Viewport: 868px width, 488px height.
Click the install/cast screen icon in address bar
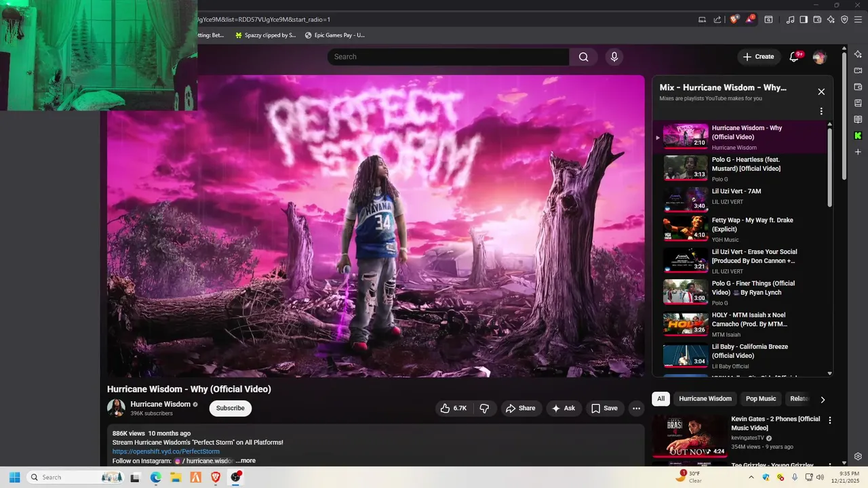click(702, 20)
